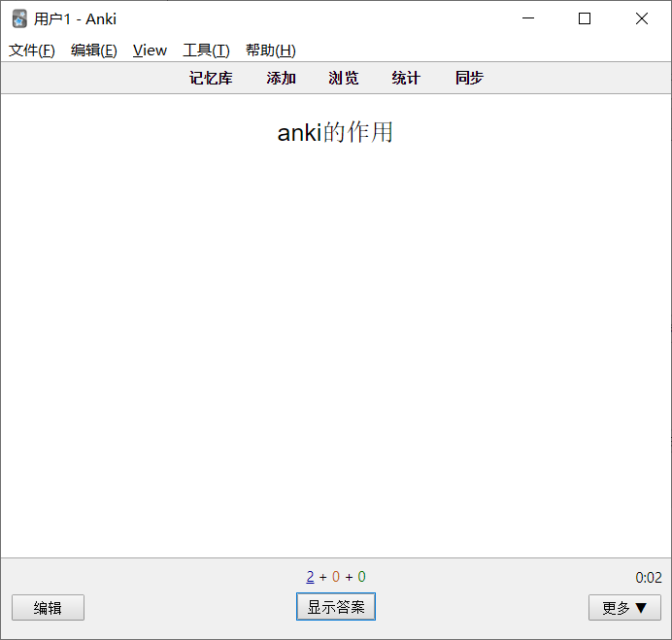
Task: Click the orange learning count 0
Action: [x=336, y=577]
